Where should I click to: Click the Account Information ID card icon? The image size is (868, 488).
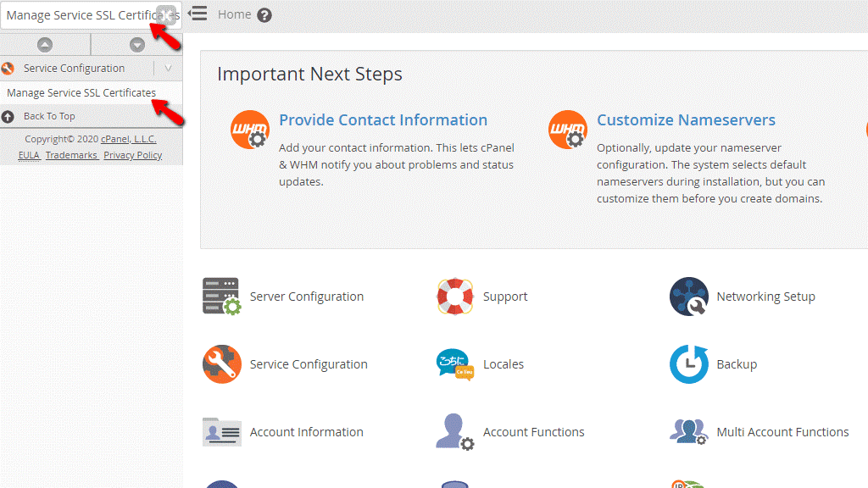[x=221, y=432]
